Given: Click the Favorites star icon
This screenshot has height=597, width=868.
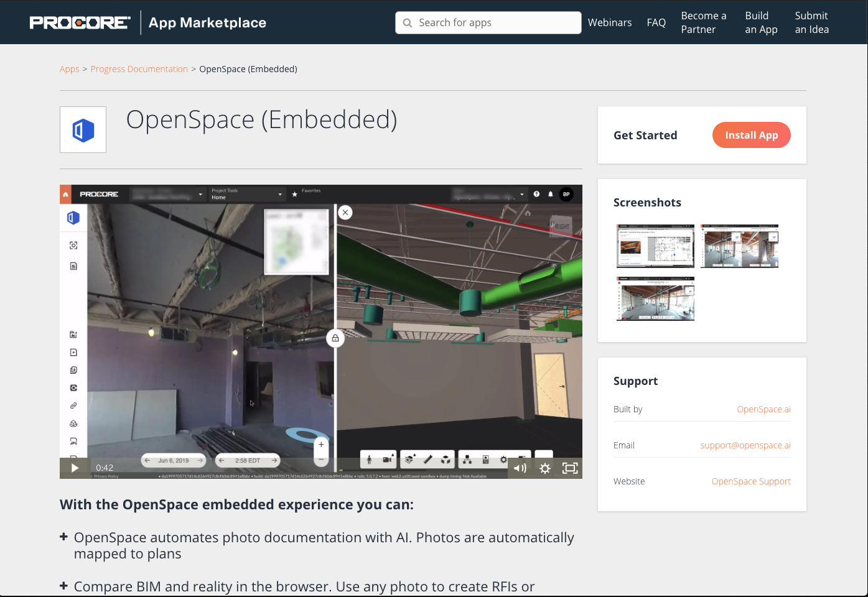Looking at the screenshot, I should pyautogui.click(x=295, y=195).
